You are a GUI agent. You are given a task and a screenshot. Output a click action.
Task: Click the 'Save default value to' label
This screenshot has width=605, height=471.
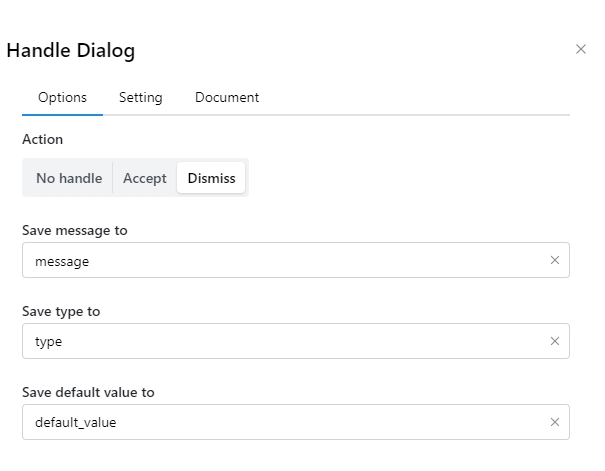[x=88, y=392]
